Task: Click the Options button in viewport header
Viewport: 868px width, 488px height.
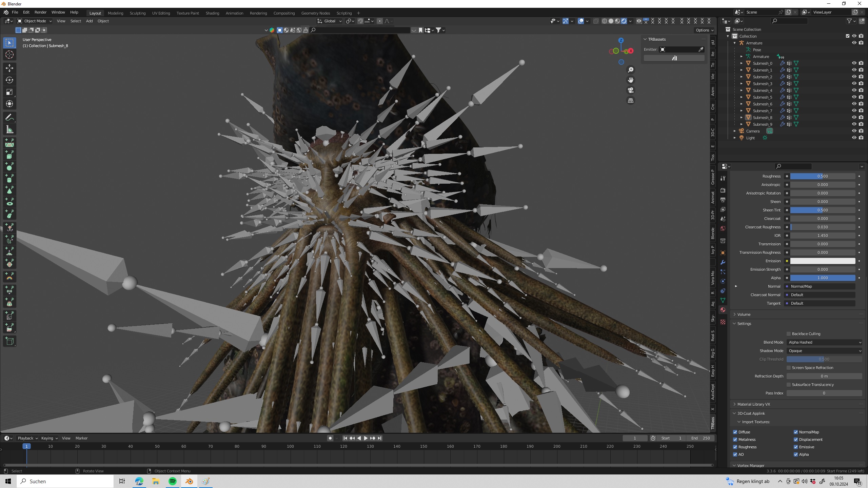Action: pos(704,30)
